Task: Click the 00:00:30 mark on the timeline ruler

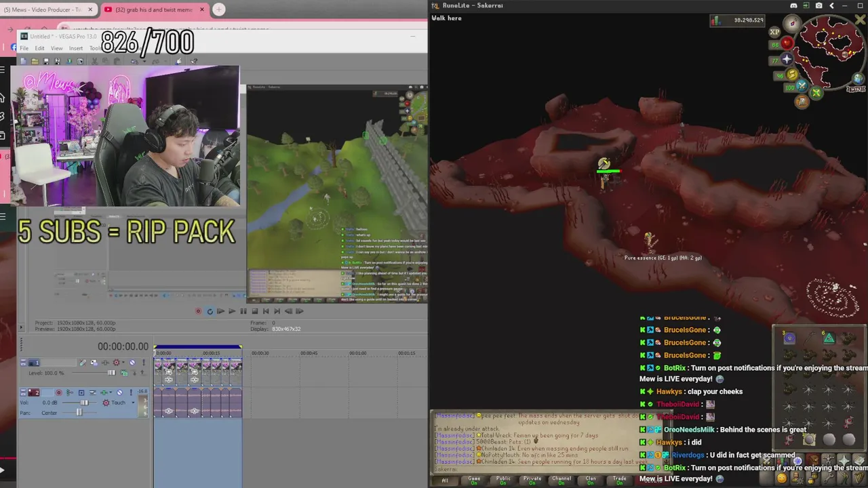Action: 260,353
